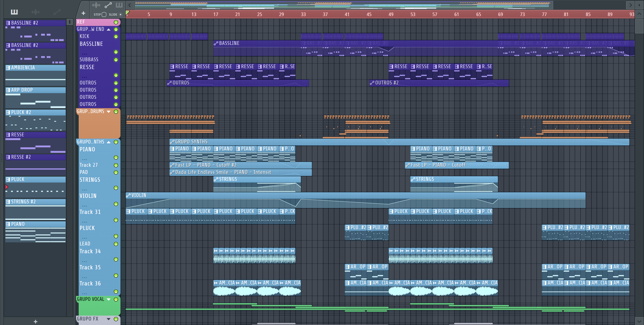Screen dimensions: 644x325
Task: Add a new pattern with the bottom plus
Action: (x=36, y=321)
